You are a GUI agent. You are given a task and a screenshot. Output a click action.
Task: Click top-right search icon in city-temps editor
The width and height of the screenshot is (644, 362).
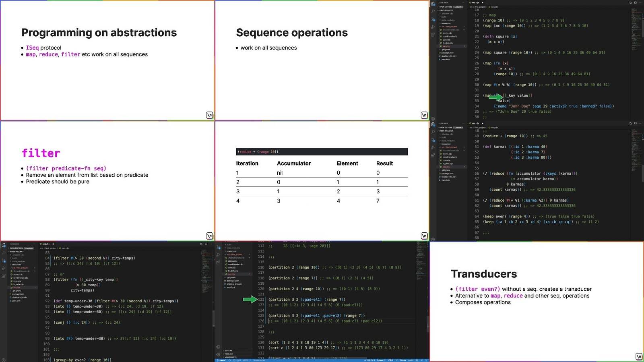(x=201, y=244)
